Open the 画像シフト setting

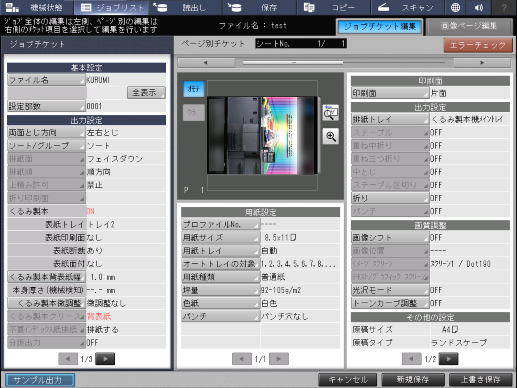click(x=390, y=238)
